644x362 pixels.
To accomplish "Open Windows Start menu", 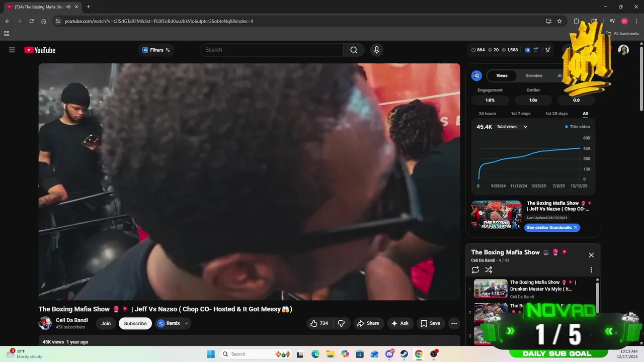I will [210, 354].
